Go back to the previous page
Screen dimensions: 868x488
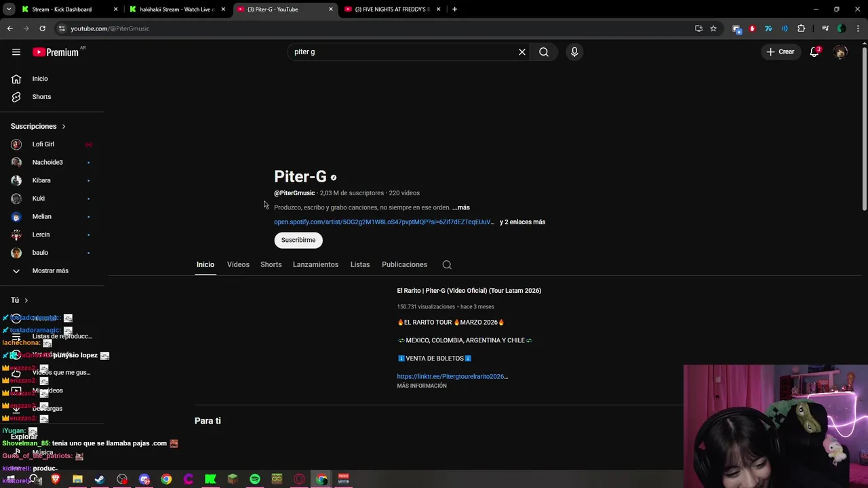coord(10,28)
